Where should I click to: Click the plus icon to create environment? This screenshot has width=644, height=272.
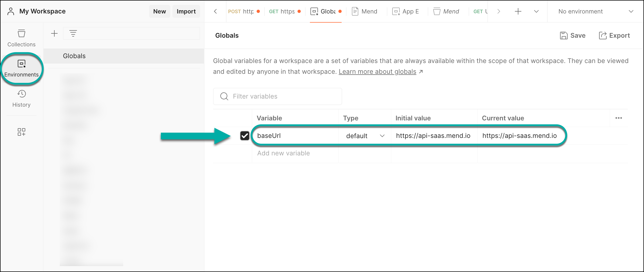pyautogui.click(x=54, y=33)
